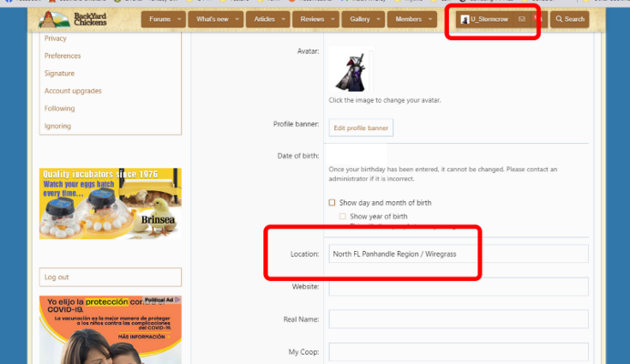The image size is (630, 364).
Task: Click the Location input field
Action: 459,254
